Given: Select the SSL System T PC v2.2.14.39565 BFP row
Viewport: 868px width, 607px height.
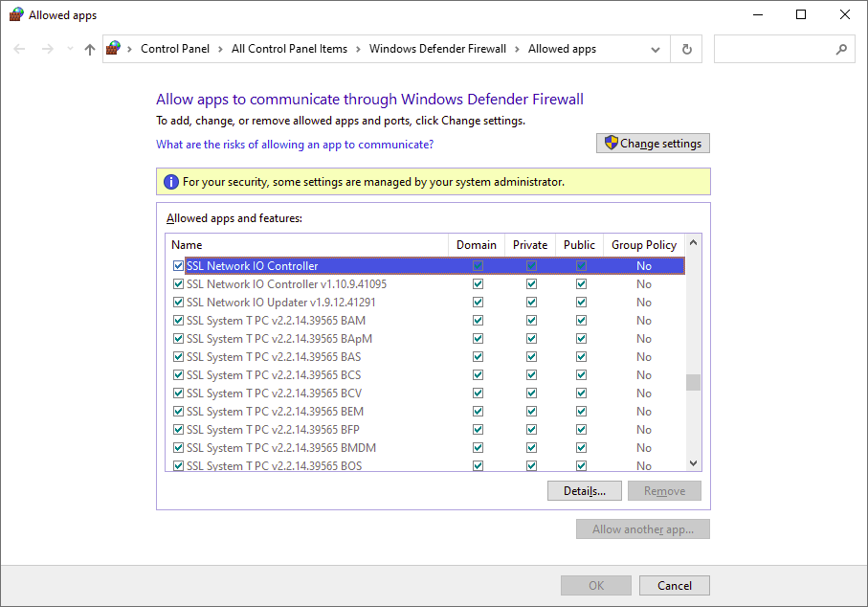Looking at the screenshot, I should point(425,429).
